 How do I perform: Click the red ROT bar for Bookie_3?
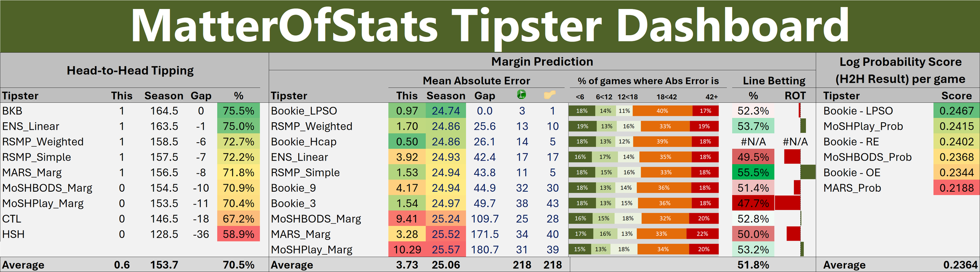(788, 203)
